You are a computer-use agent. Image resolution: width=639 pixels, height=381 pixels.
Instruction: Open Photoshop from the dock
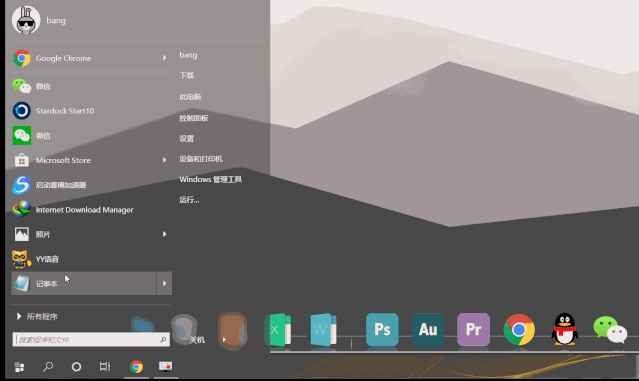point(382,329)
